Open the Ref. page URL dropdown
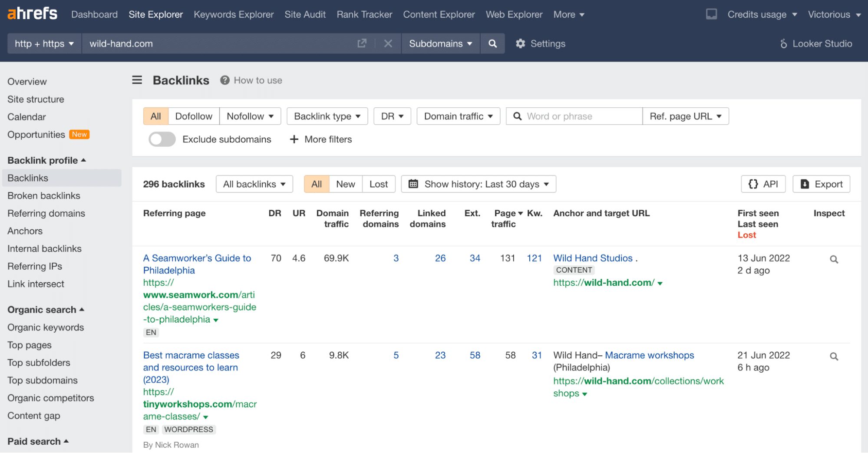The image size is (868, 453). 686,116
